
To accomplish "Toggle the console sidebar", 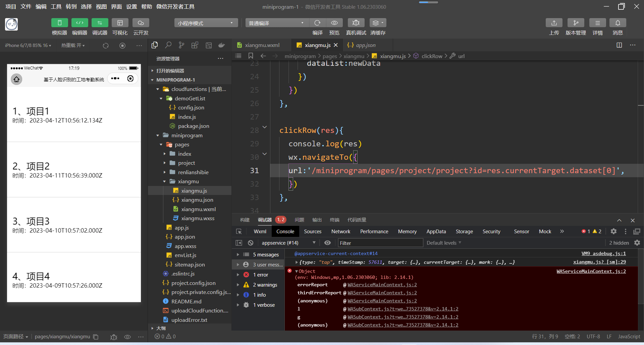I will pos(239,243).
